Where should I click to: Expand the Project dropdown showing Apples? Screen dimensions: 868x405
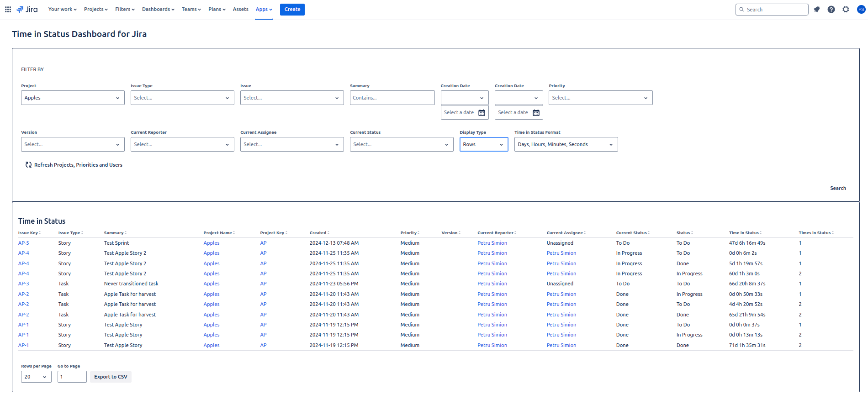click(73, 98)
